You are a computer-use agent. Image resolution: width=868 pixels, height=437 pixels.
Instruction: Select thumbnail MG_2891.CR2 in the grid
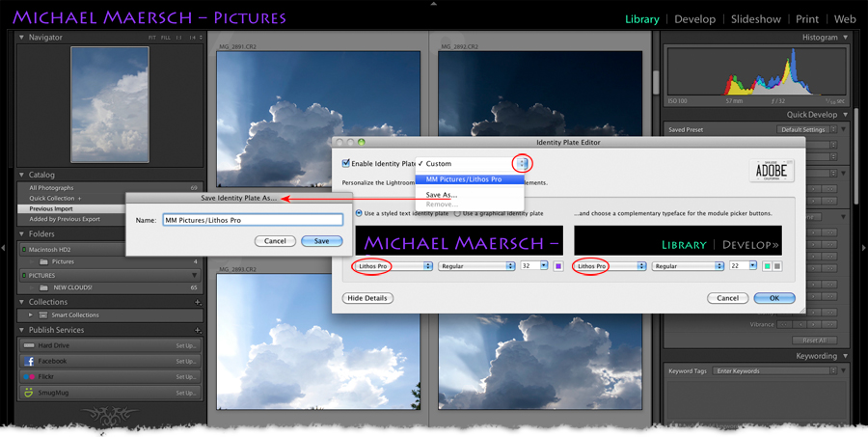(318, 119)
